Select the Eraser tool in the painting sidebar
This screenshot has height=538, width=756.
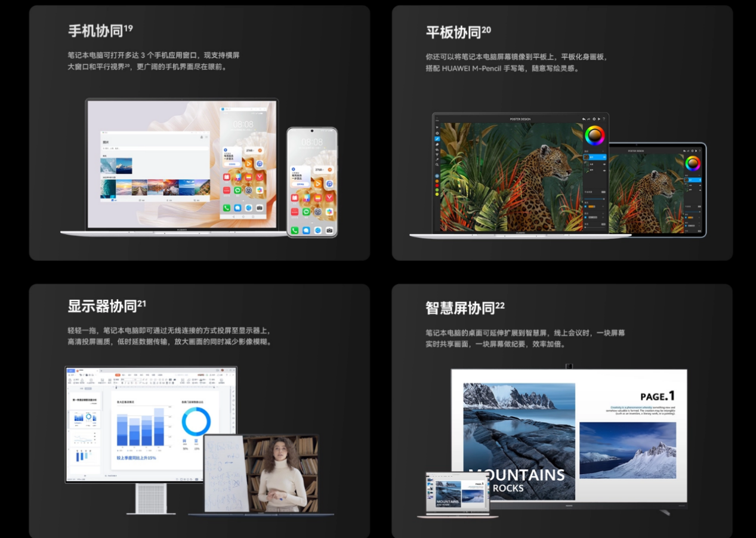click(437, 145)
